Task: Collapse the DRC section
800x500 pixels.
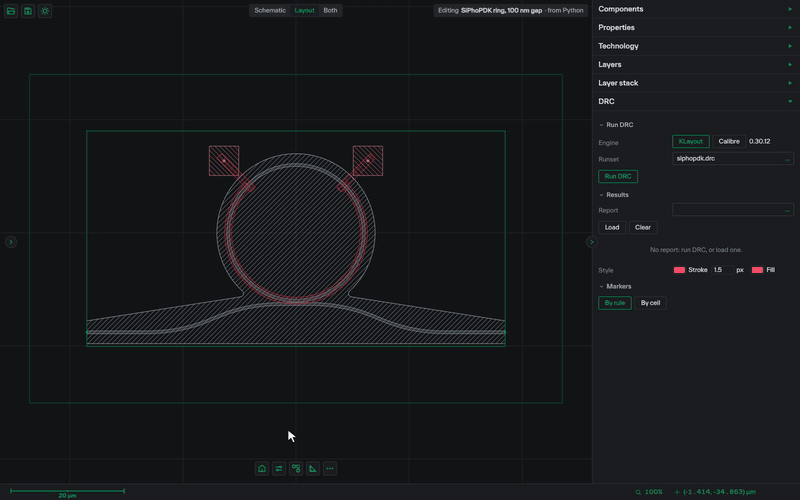Action: coord(696,101)
